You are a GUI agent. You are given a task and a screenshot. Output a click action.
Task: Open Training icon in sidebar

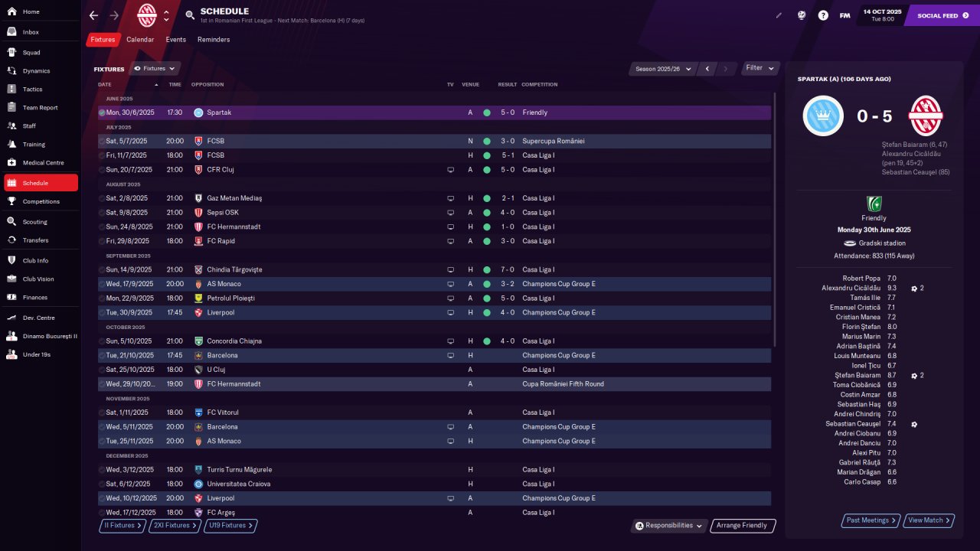[x=12, y=144]
